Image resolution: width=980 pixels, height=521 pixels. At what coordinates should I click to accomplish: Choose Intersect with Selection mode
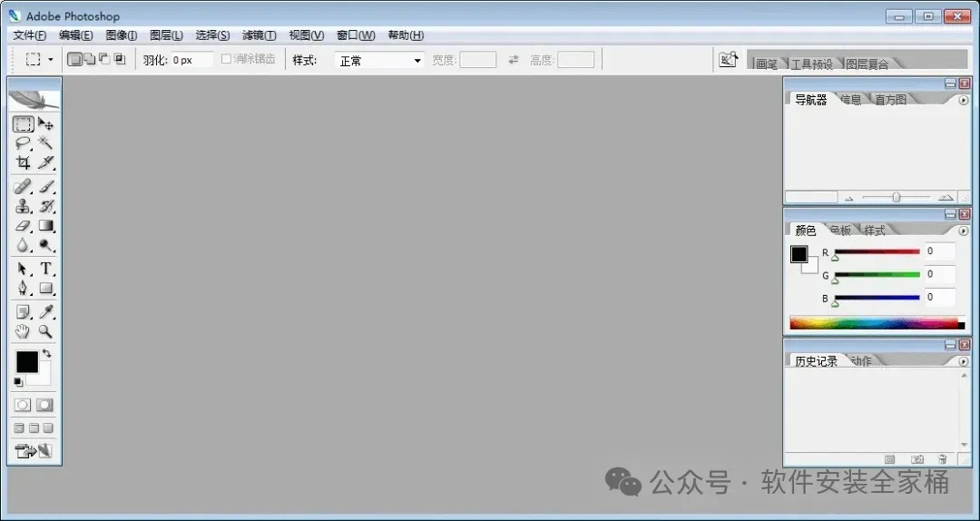pyautogui.click(x=120, y=59)
